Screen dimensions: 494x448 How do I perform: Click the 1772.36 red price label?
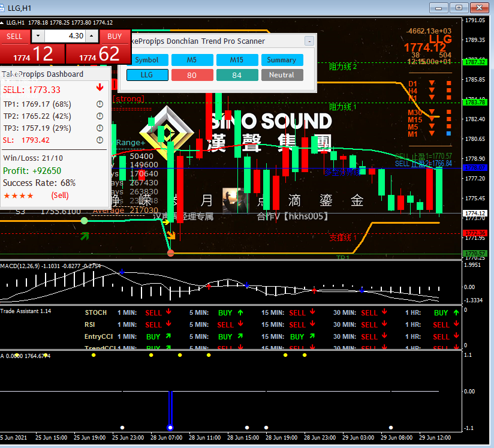(x=475, y=233)
